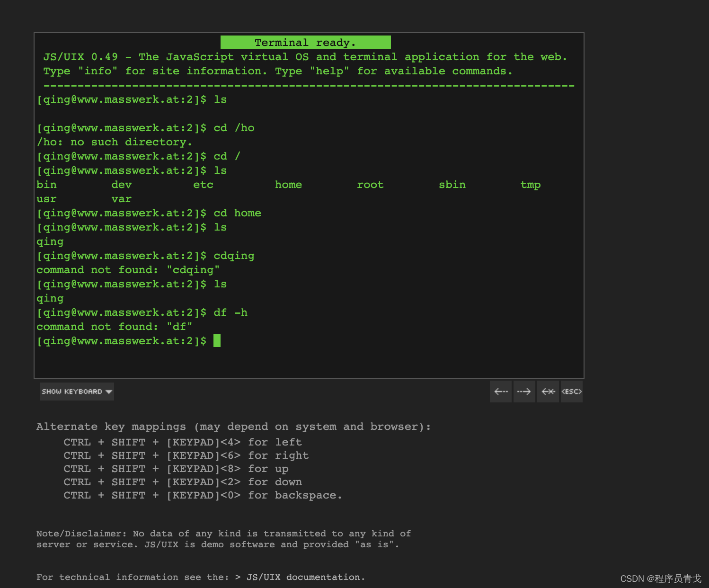
Task: Click the 'bin' directory name
Action: pyautogui.click(x=46, y=185)
